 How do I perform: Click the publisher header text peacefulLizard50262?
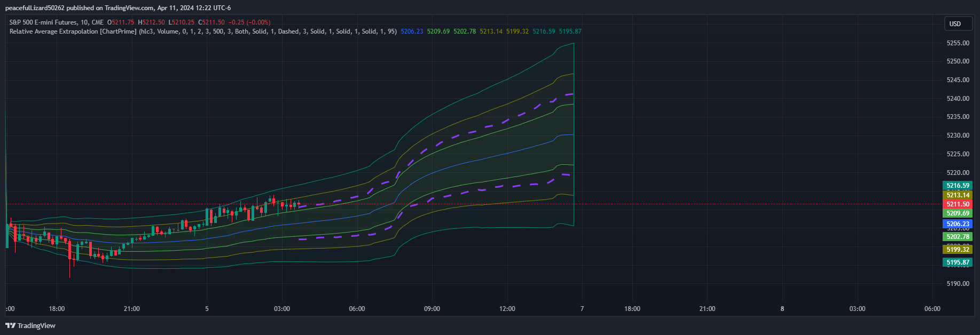tap(35, 8)
